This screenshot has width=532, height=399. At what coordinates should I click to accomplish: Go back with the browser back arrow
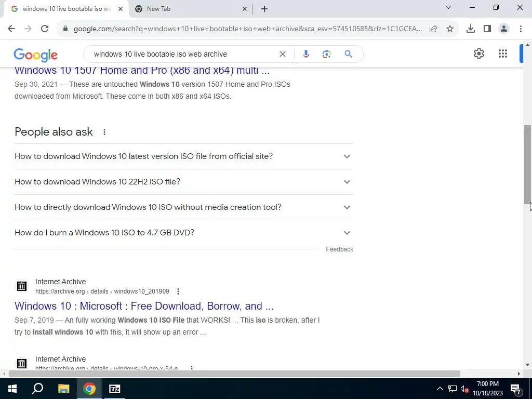point(11,29)
